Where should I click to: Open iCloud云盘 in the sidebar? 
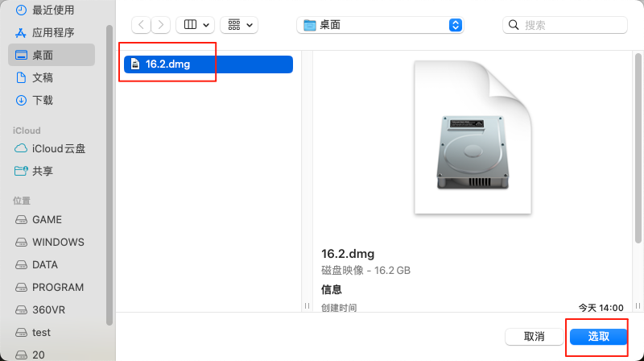58,149
